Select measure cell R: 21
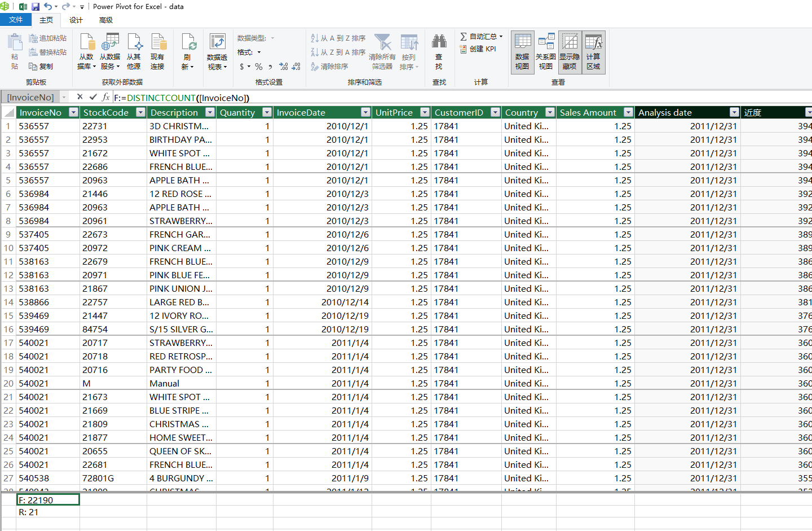The image size is (812, 531). coord(48,512)
